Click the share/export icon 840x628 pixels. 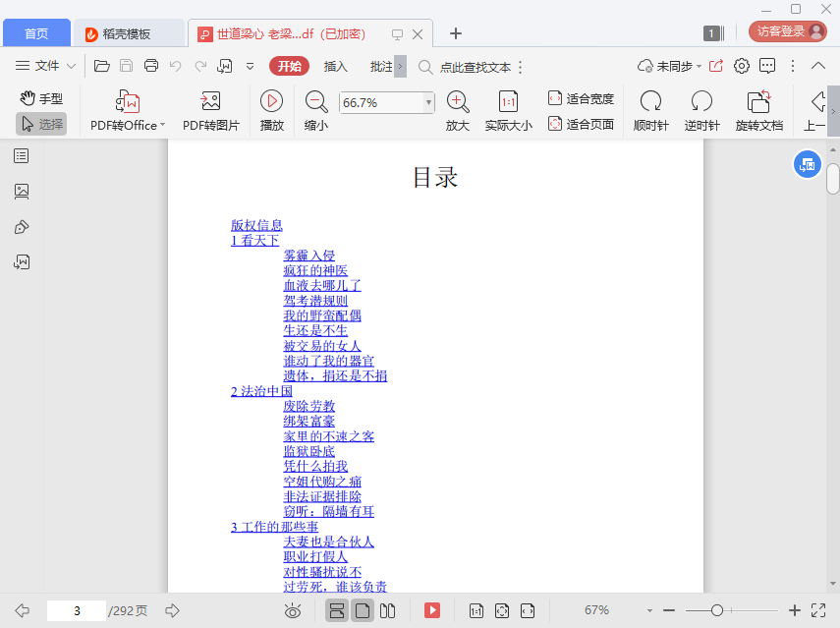pos(716,66)
